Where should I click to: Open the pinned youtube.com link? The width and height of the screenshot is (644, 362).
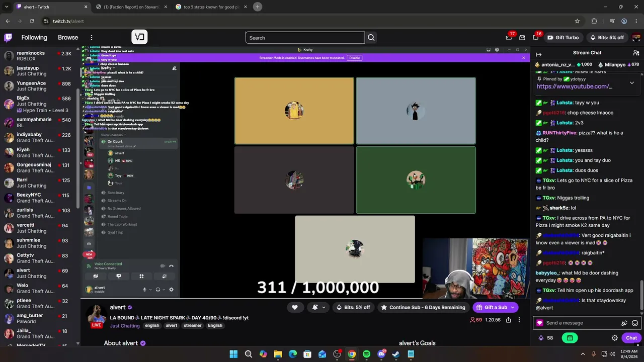tap(574, 86)
